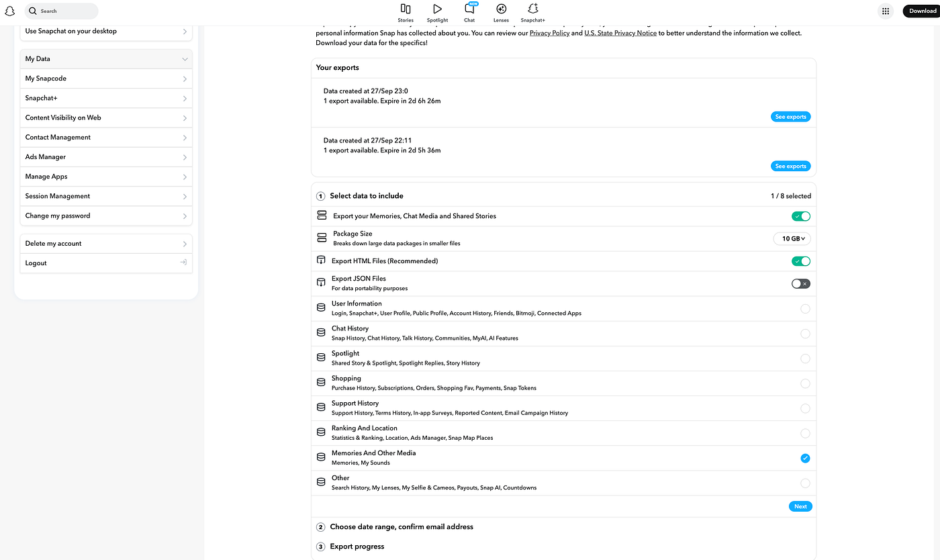This screenshot has height=560, width=940.
Task: Expand the Manage Apps chevron
Action: tap(185, 177)
